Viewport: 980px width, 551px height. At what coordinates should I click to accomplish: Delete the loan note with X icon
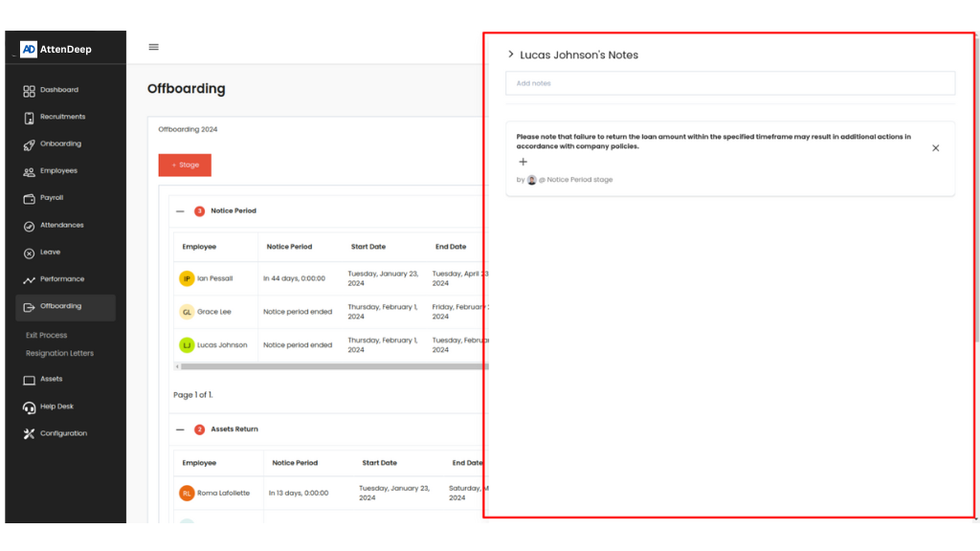pos(935,148)
